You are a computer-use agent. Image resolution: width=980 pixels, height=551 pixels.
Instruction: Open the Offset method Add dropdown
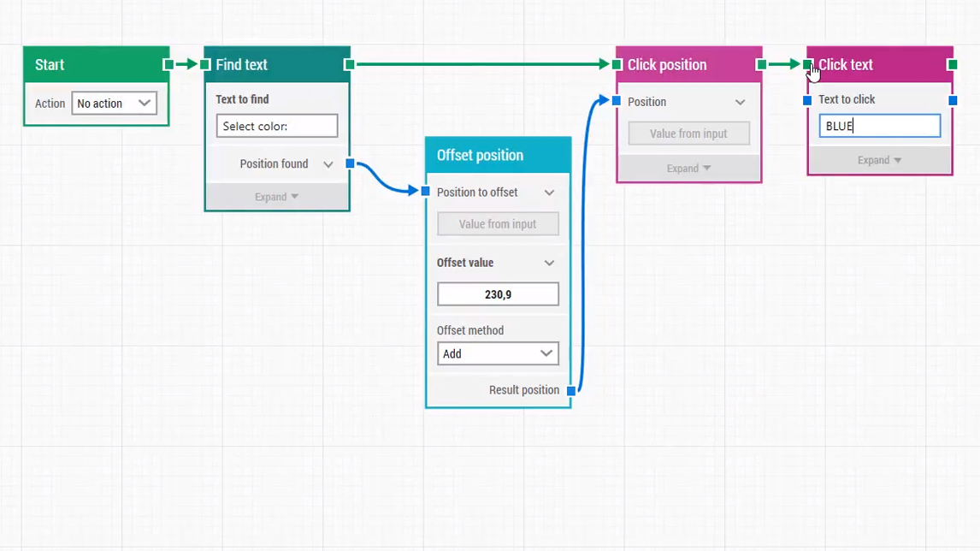click(x=498, y=353)
